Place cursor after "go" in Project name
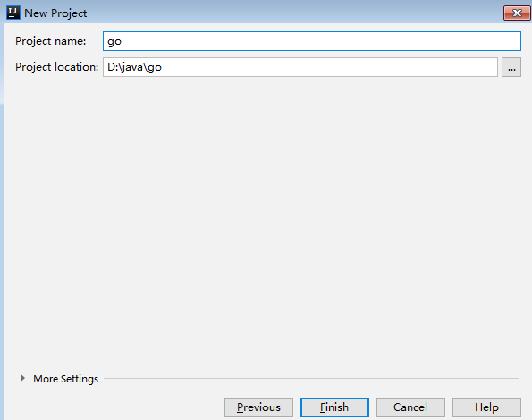532x420 pixels. coord(122,41)
